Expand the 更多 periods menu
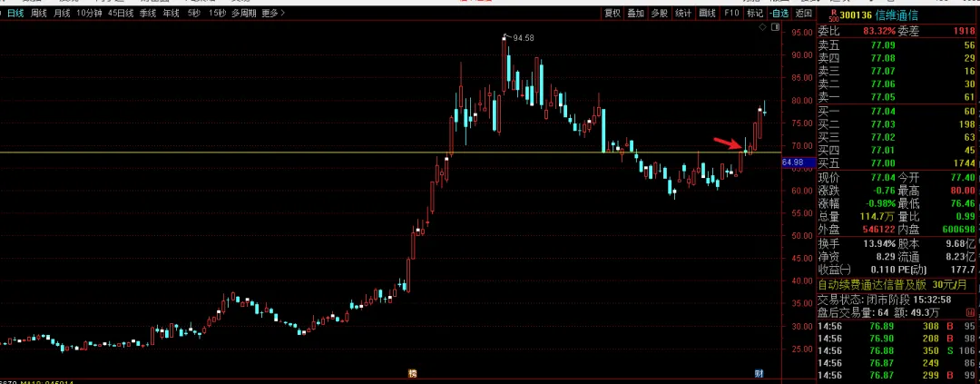The height and width of the screenshot is (384, 980). coord(273,13)
